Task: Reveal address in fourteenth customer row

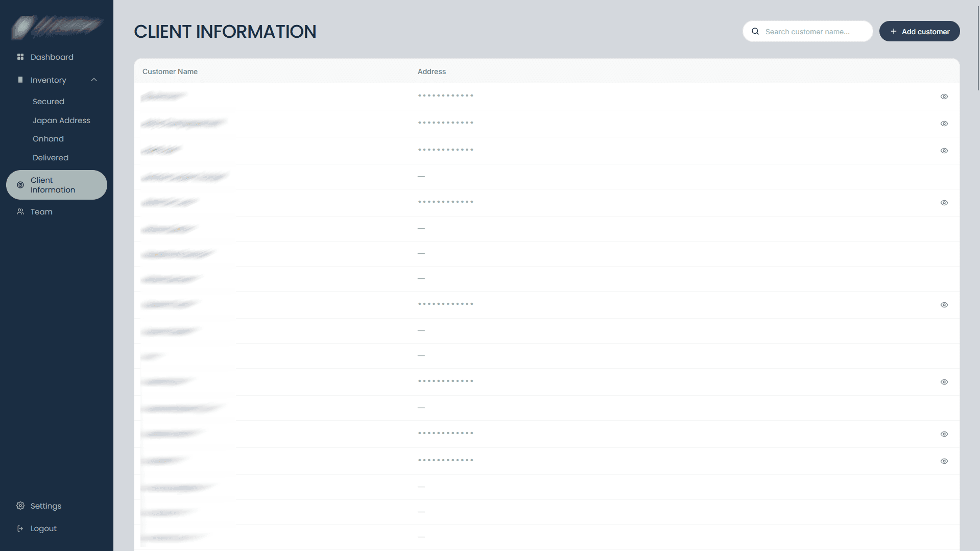Action: tap(944, 434)
